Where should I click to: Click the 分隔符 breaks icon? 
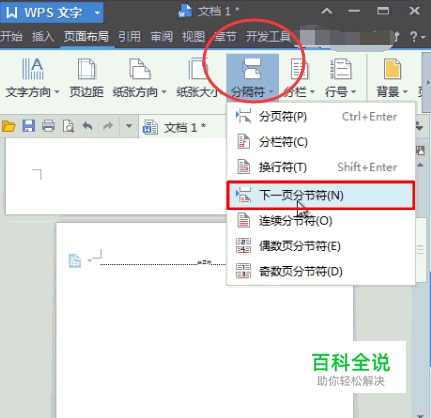click(252, 69)
